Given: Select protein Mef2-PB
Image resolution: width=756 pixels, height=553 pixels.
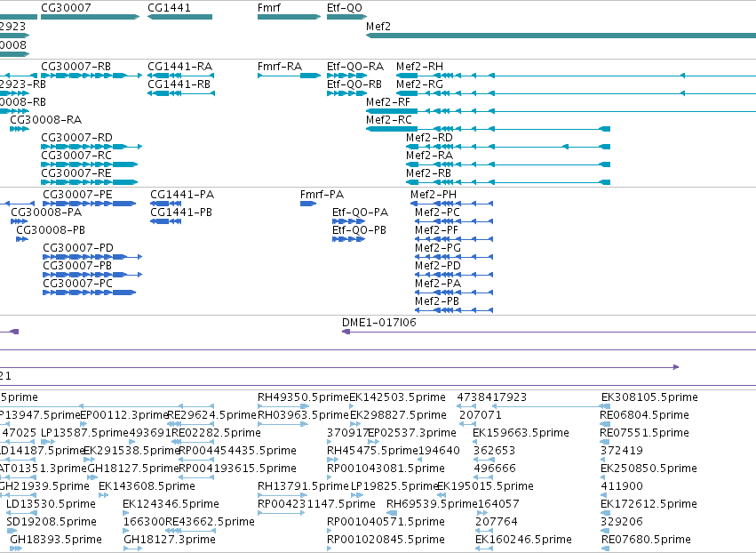Looking at the screenshot, I should (x=454, y=310).
